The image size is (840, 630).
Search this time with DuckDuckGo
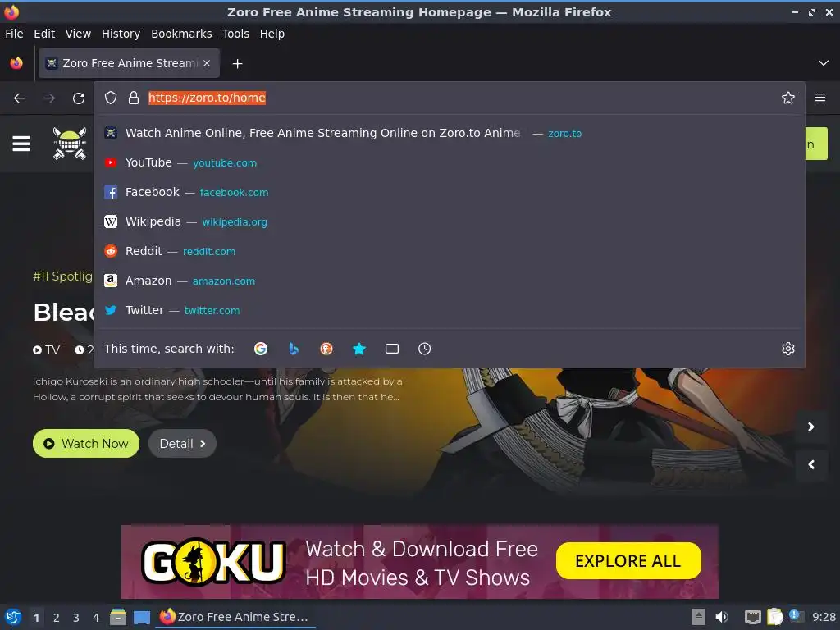[326, 349]
